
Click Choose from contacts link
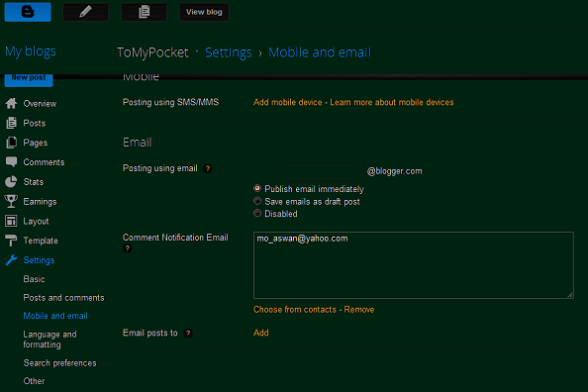(x=295, y=310)
